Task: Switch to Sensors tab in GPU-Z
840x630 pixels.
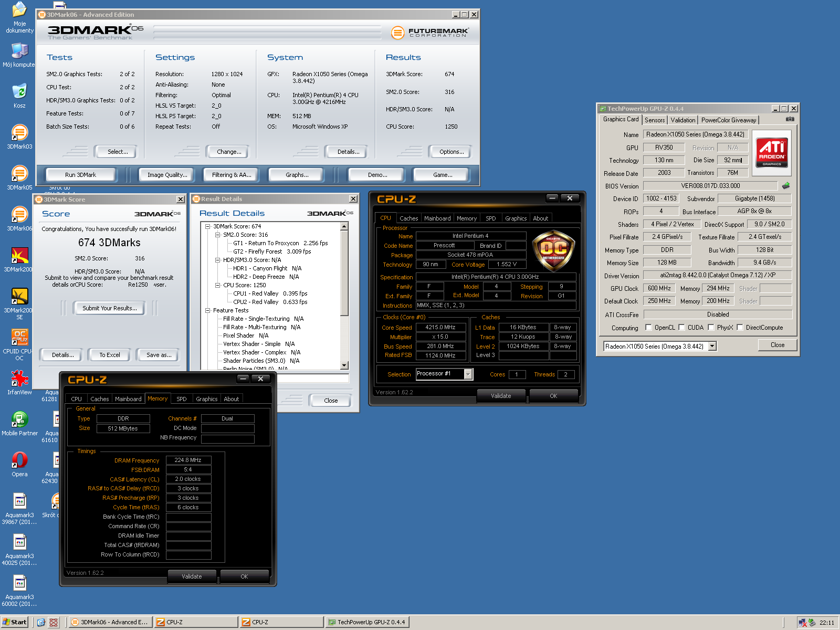Action: point(655,120)
